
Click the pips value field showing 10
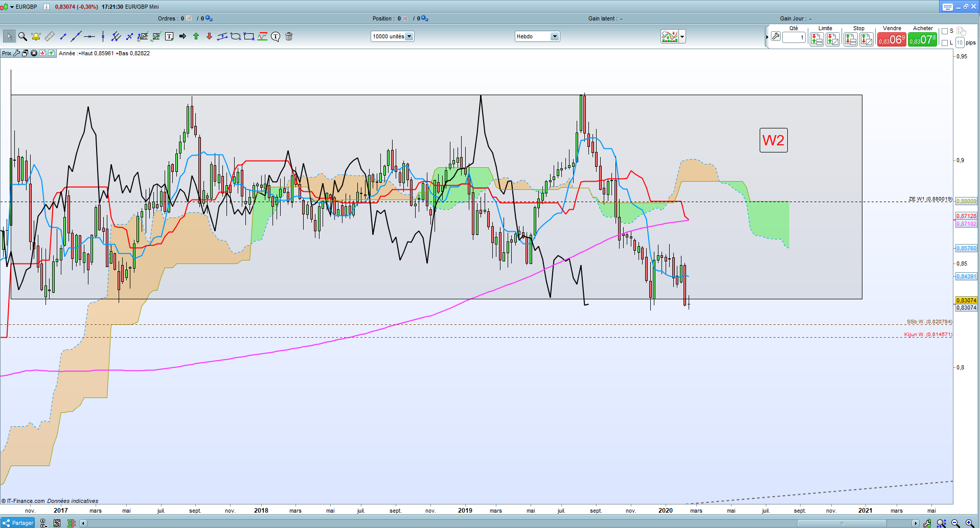tap(960, 43)
